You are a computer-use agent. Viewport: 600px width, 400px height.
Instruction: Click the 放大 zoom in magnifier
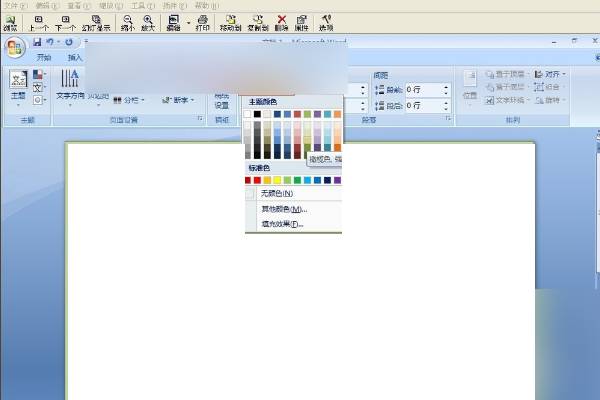point(148,23)
